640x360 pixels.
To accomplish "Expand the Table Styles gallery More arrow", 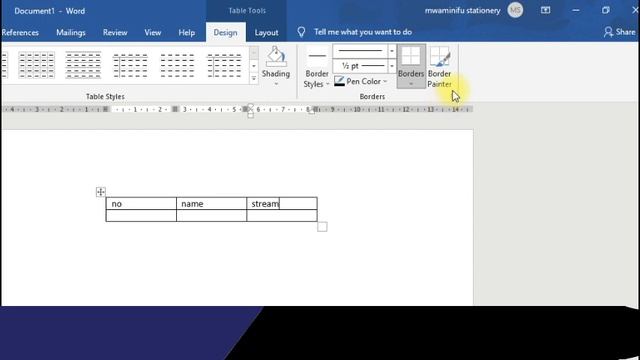I will coord(254,78).
